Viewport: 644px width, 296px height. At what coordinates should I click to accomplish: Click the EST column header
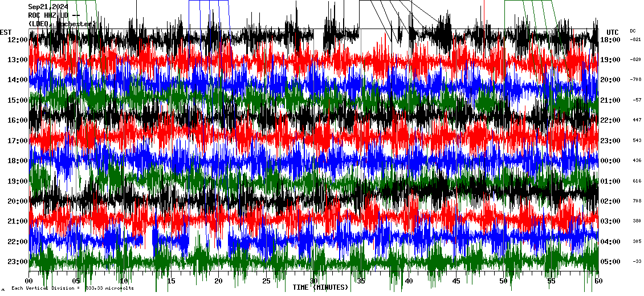(6, 32)
